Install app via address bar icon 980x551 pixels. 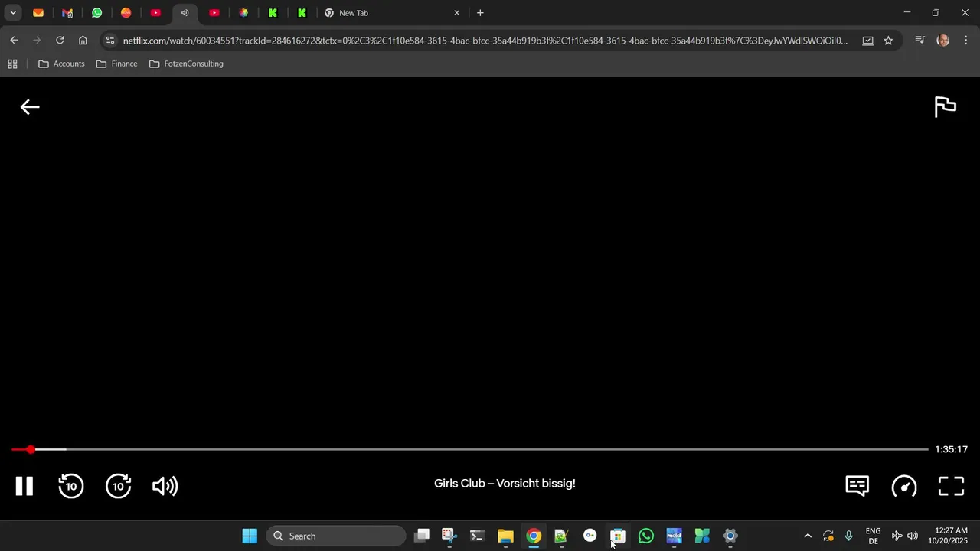(x=867, y=41)
